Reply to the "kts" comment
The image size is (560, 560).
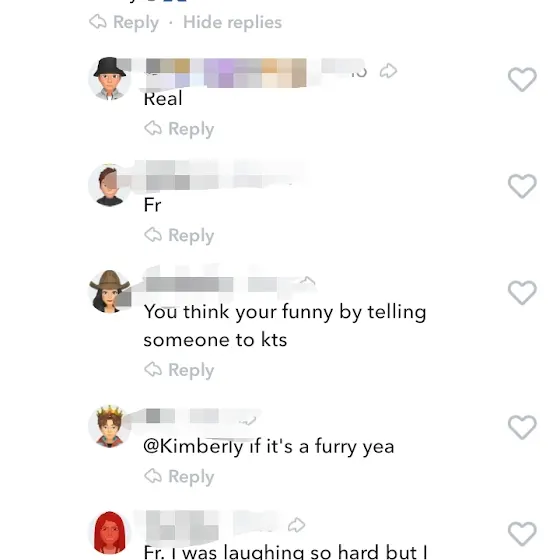(179, 370)
